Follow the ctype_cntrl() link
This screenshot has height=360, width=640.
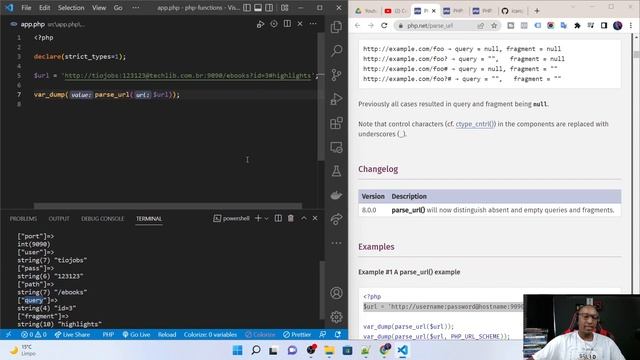[476, 124]
